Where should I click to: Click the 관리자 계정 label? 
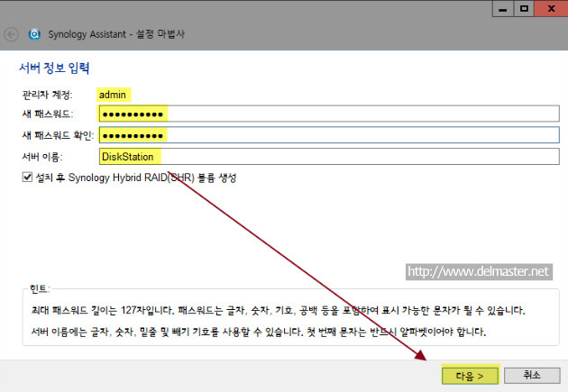[x=47, y=95]
